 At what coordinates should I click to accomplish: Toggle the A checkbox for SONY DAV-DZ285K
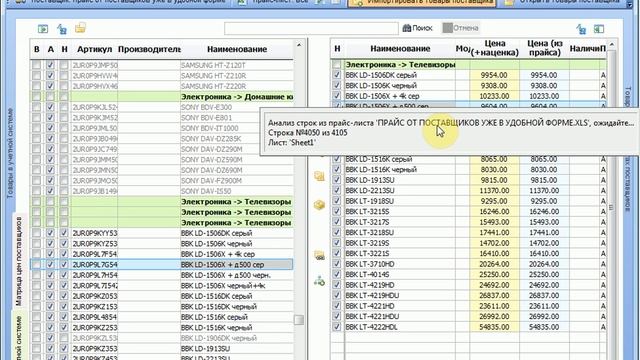pos(50,138)
